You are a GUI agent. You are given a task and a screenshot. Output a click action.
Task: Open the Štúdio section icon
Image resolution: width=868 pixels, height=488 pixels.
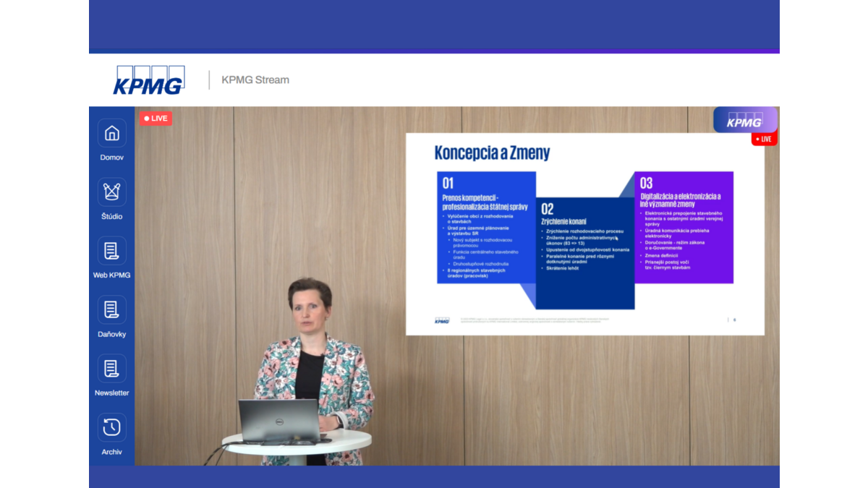tap(111, 192)
